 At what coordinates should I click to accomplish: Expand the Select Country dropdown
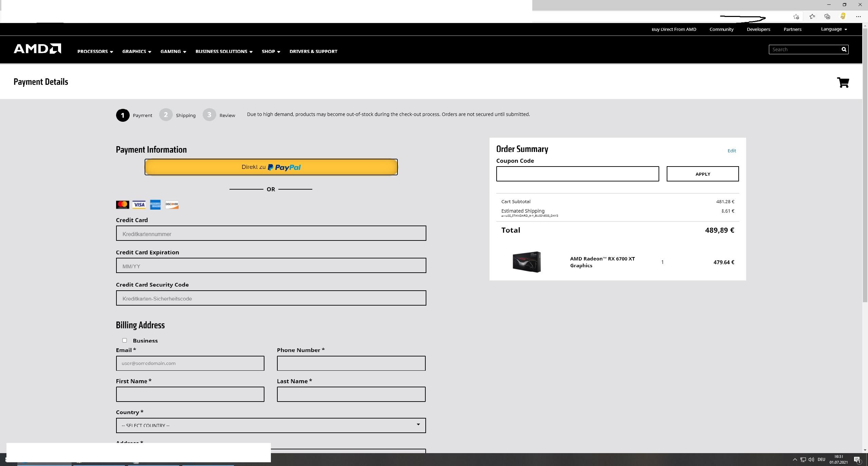[271, 425]
